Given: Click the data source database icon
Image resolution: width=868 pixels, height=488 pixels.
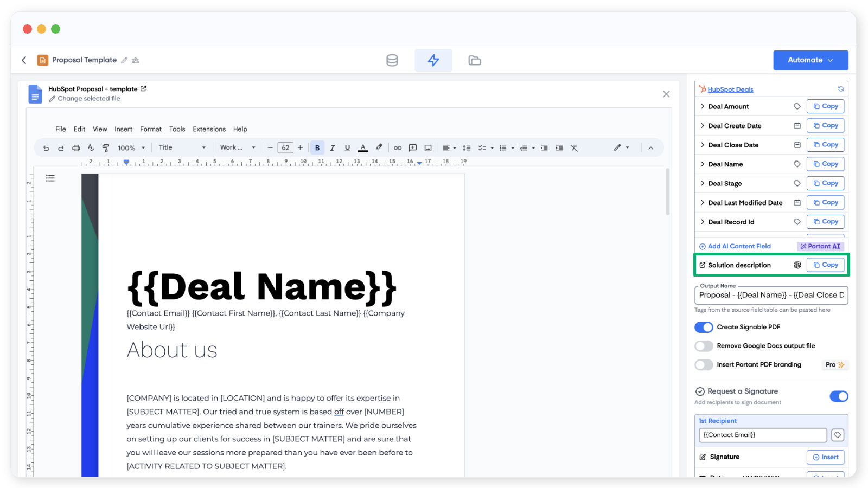Looking at the screenshot, I should pos(392,60).
